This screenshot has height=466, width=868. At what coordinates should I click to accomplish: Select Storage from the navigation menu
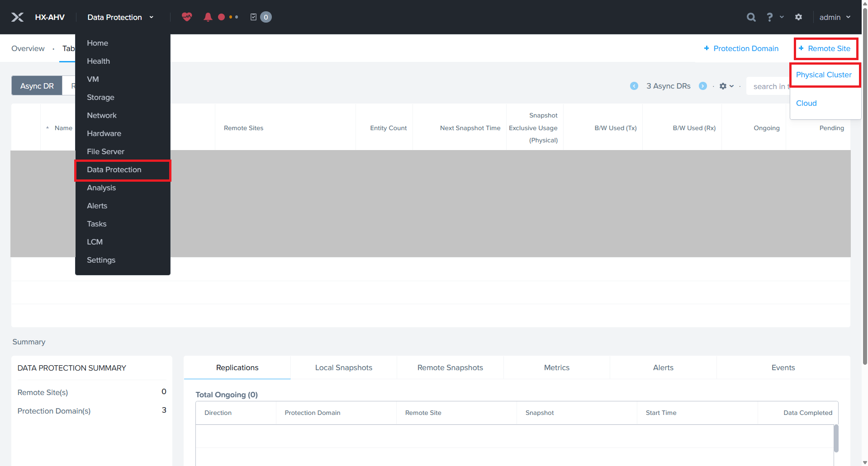point(100,97)
